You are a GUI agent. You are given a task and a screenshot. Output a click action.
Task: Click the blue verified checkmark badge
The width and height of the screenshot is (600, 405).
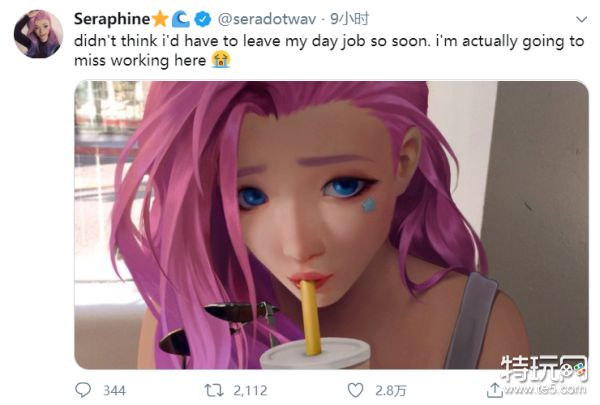(x=202, y=19)
